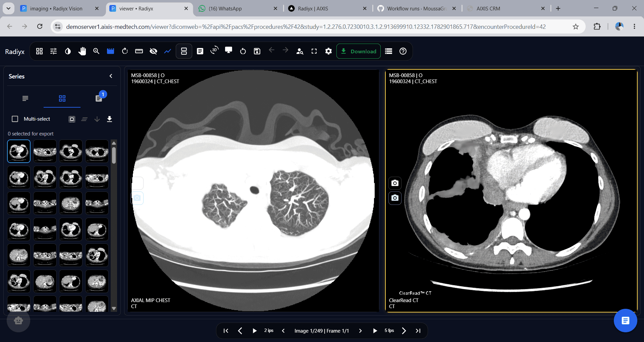The width and height of the screenshot is (644, 342).
Task: Step to previous image with small chevron
Action: (x=283, y=331)
